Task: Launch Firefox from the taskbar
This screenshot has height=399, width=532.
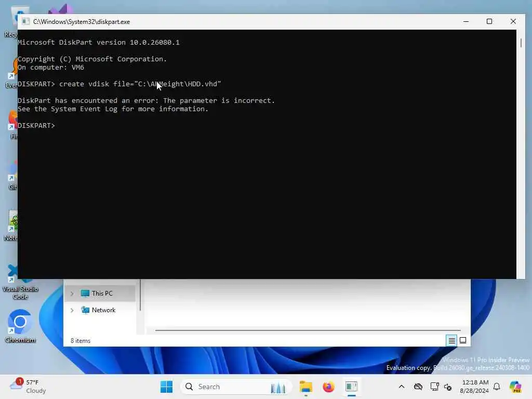Action: (328, 387)
